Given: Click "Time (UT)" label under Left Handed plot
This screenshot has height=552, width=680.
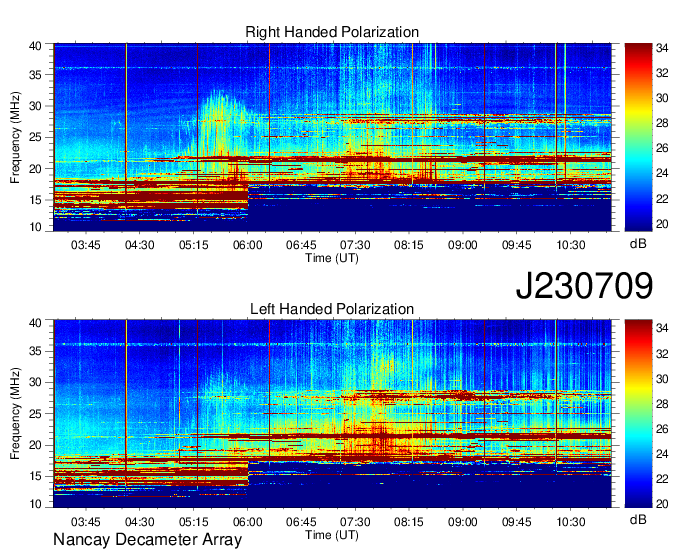Looking at the screenshot, I should (332, 535).
